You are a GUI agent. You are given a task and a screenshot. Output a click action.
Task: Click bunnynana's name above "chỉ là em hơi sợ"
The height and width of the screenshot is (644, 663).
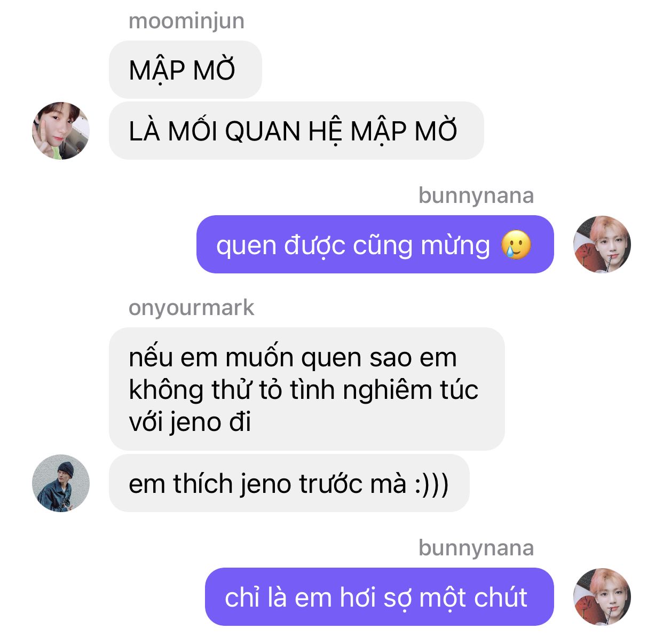pyautogui.click(x=476, y=548)
